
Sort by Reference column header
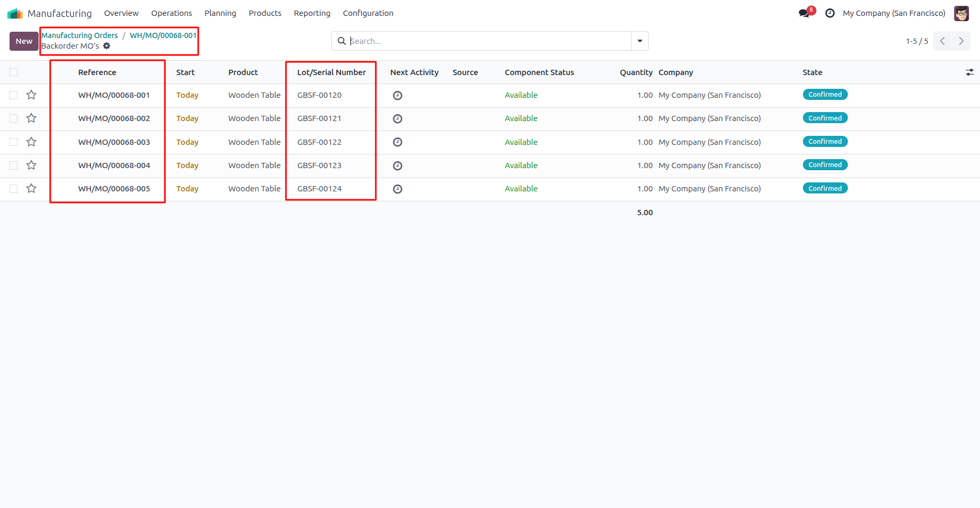click(97, 72)
